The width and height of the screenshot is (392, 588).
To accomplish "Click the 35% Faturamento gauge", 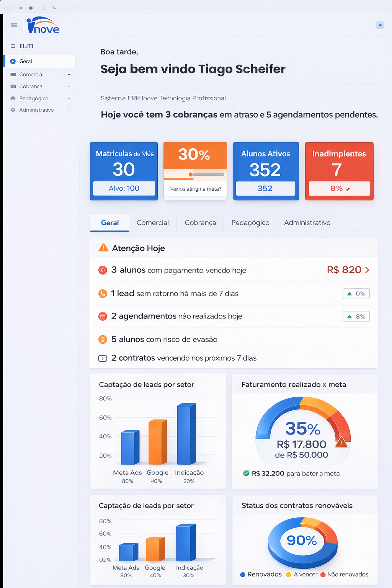I will tap(303, 431).
